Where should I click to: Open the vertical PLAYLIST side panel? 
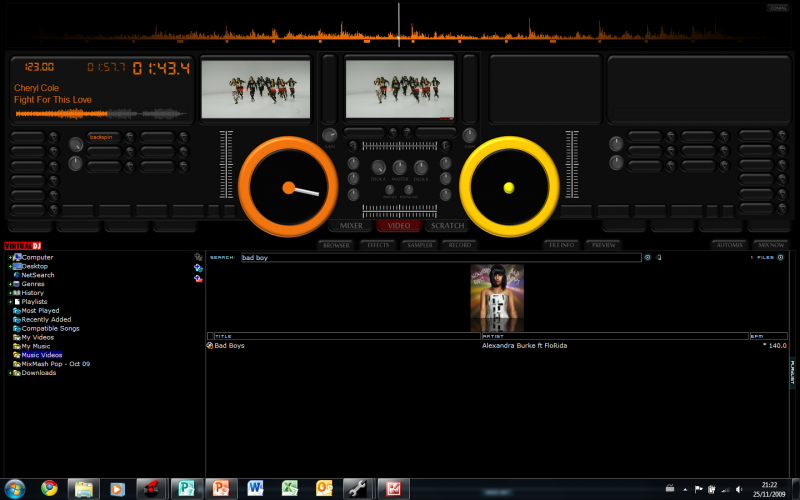793,372
